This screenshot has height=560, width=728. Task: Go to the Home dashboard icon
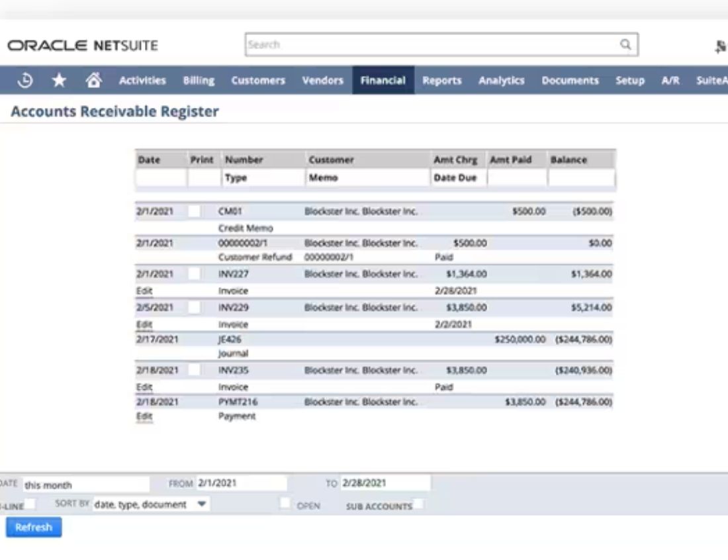pyautogui.click(x=94, y=80)
